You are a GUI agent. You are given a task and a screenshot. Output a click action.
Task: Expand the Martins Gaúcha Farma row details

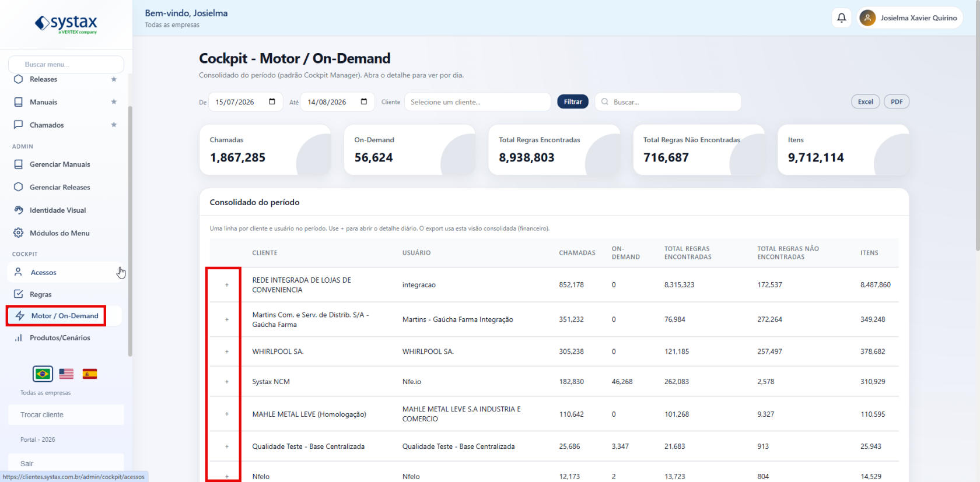point(227,319)
